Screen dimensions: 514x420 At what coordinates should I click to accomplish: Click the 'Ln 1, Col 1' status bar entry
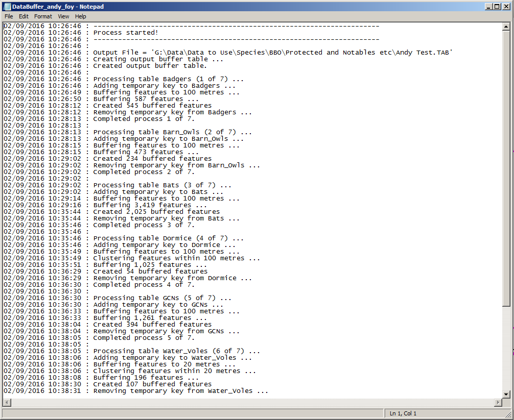(403, 413)
